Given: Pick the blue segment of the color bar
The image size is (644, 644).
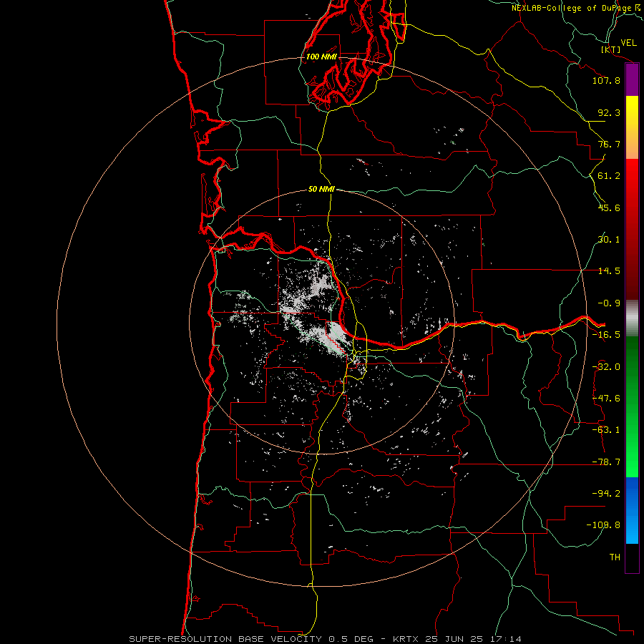Looking at the screenshot, I should tap(632, 510).
